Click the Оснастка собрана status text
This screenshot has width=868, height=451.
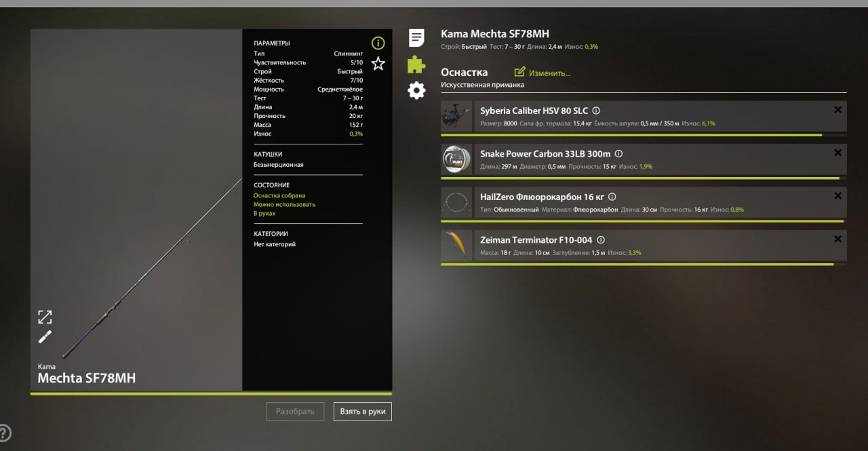[279, 195]
